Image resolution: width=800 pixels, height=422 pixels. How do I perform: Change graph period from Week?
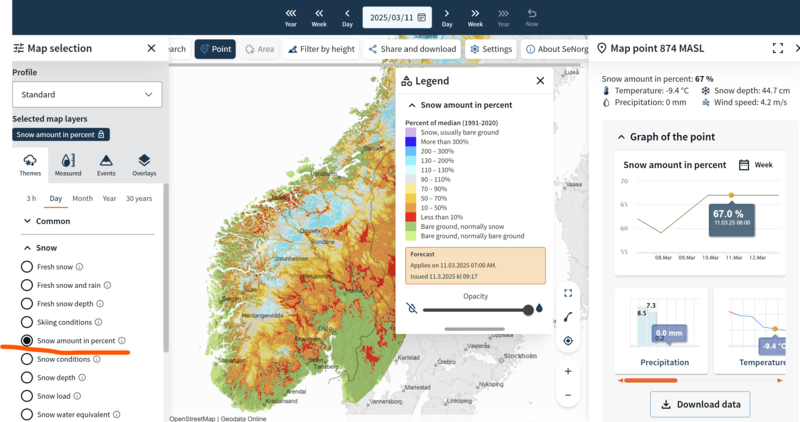[756, 165]
